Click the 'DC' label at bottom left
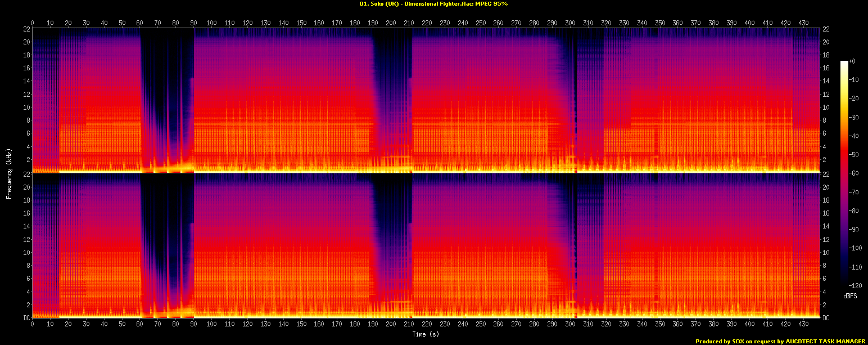Viewport: 868px width, 345px height. pyautogui.click(x=26, y=318)
